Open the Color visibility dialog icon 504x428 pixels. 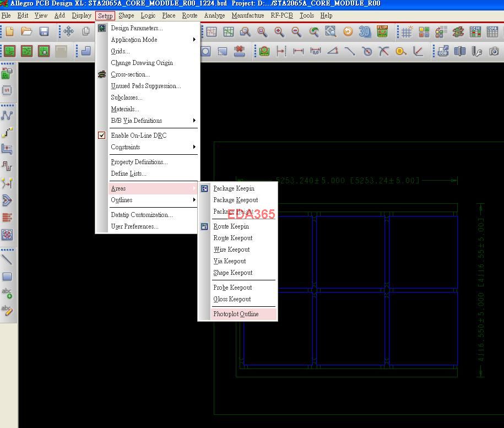(424, 32)
